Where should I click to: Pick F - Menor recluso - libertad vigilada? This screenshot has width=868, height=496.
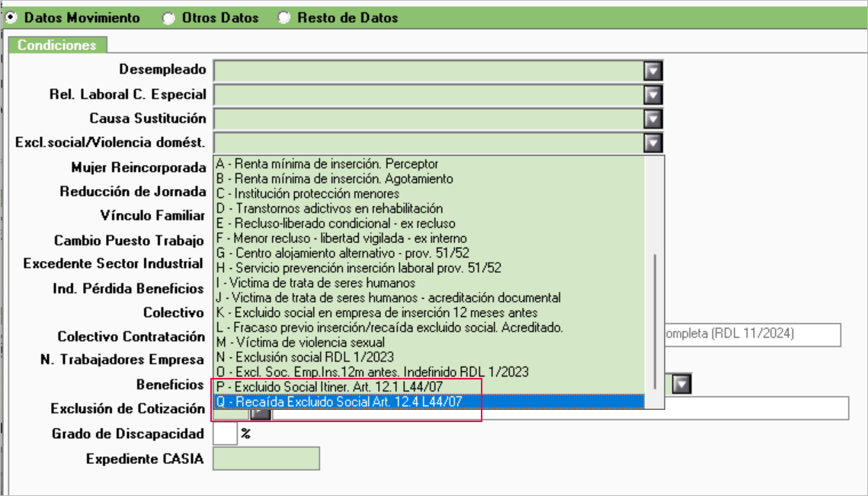pyautogui.click(x=429, y=238)
